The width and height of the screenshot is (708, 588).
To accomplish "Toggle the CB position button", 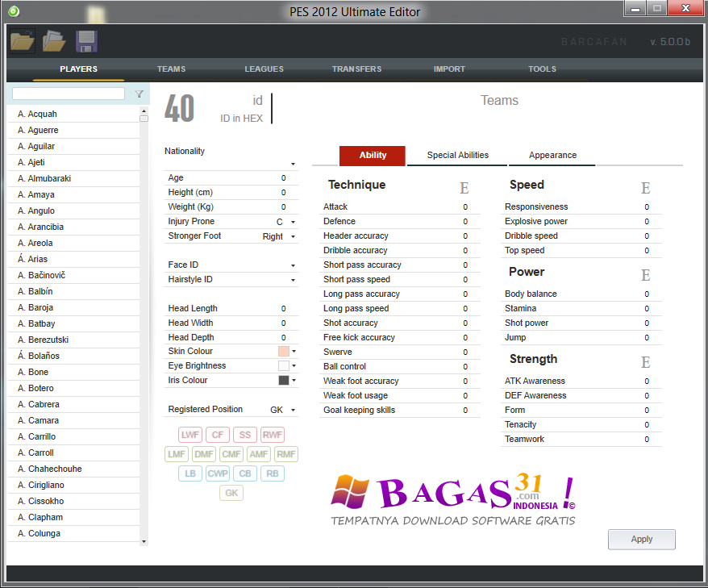I will pos(245,473).
